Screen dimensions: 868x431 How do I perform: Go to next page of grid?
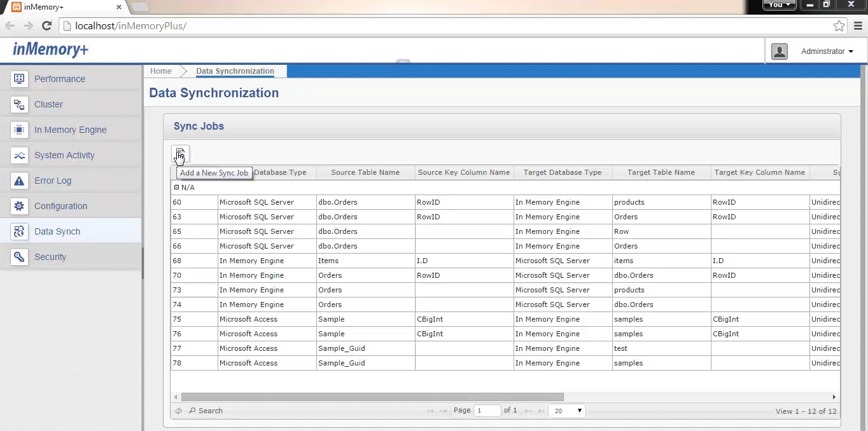coord(528,411)
